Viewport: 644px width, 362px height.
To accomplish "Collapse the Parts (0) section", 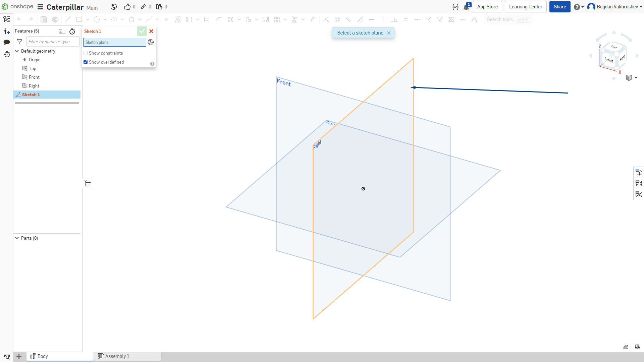I will [x=17, y=238].
